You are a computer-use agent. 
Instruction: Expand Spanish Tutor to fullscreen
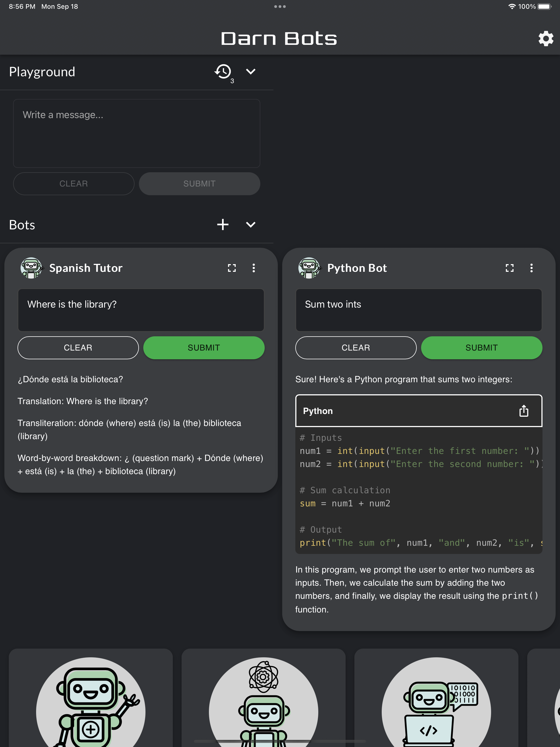[232, 268]
